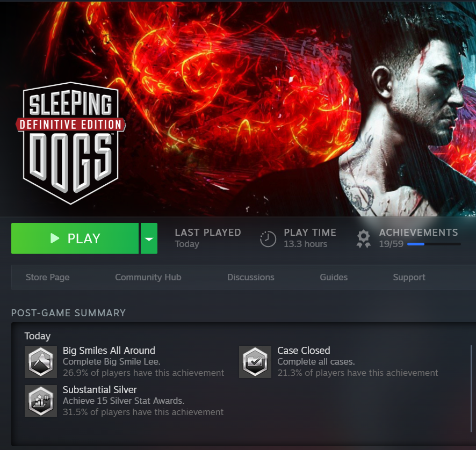This screenshot has height=450, width=476.
Task: Go to the Guides tab
Action: (334, 277)
